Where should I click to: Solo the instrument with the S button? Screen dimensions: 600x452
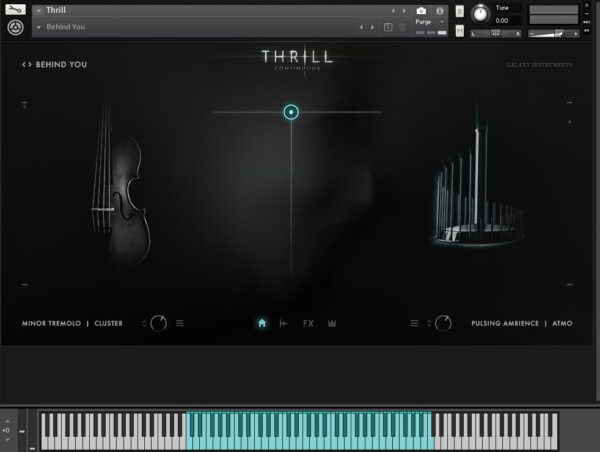tap(460, 11)
